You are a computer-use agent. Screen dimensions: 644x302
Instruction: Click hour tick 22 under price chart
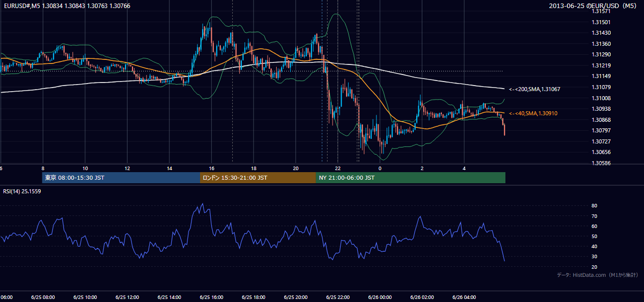click(x=338, y=169)
